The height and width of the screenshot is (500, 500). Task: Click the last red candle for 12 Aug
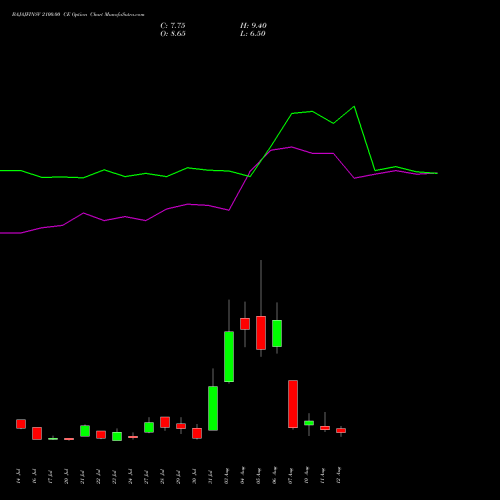(341, 430)
